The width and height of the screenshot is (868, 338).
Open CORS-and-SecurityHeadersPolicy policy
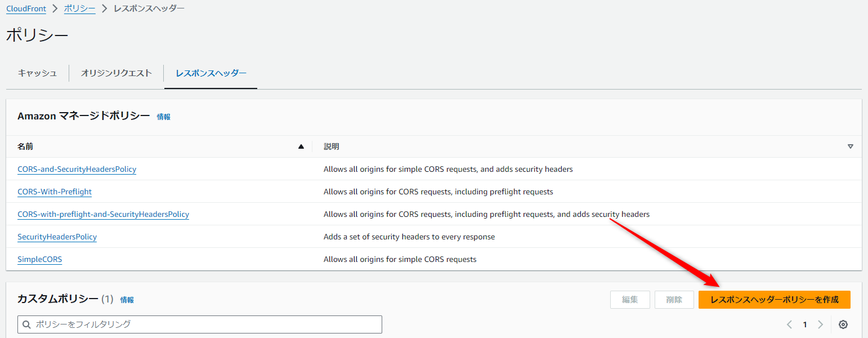pos(77,169)
